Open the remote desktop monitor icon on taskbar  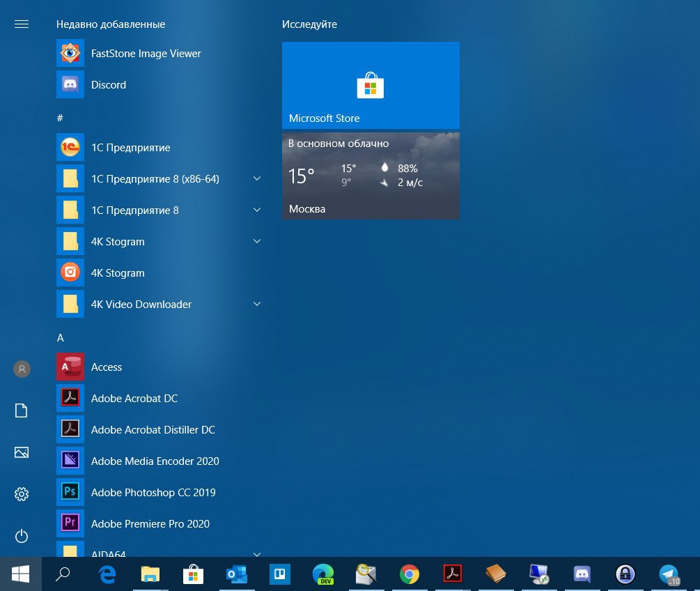point(539,574)
